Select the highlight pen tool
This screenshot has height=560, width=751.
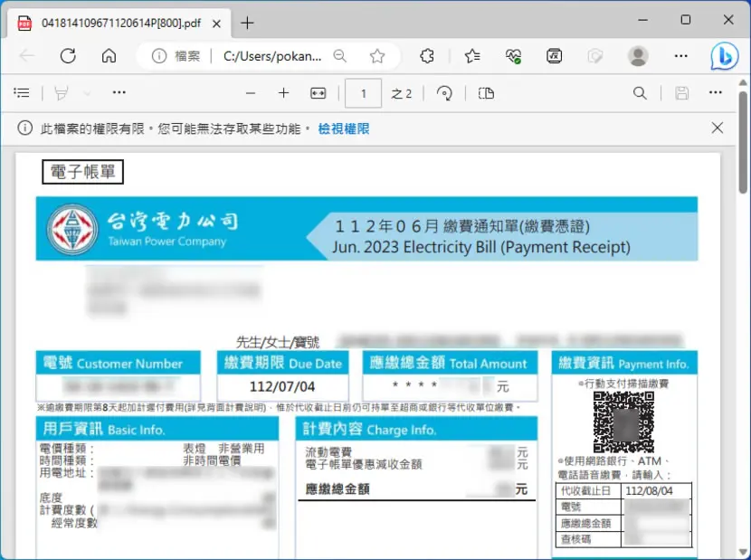62,93
